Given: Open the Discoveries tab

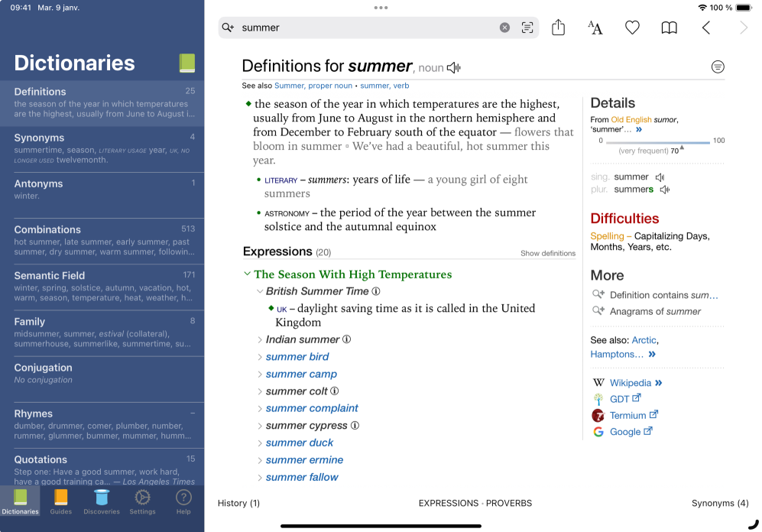Looking at the screenshot, I should [x=101, y=501].
